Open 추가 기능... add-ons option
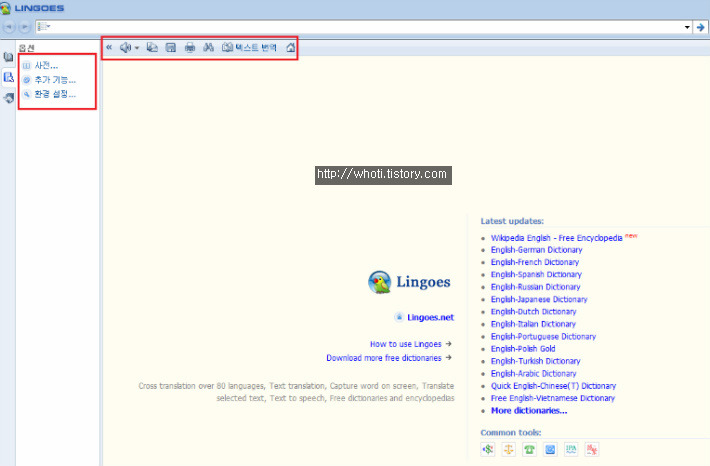The height and width of the screenshot is (466, 710). (x=49, y=80)
